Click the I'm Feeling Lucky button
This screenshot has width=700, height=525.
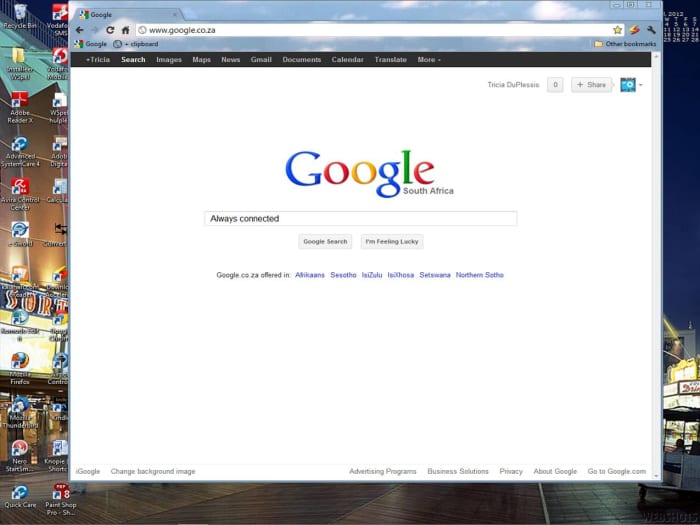392,242
